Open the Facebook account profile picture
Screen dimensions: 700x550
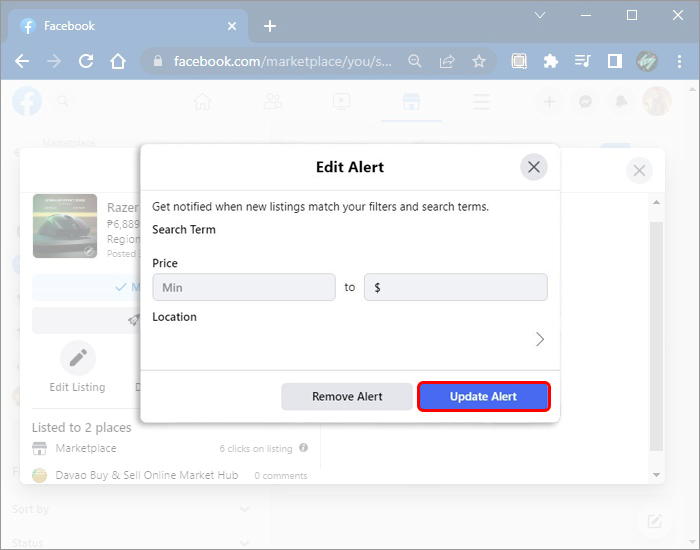[657, 101]
